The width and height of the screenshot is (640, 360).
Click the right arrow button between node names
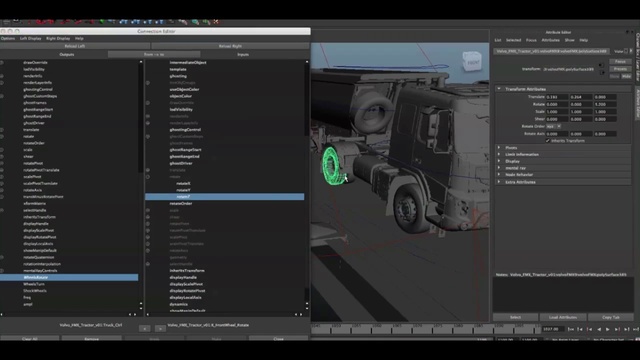[x=160, y=328]
